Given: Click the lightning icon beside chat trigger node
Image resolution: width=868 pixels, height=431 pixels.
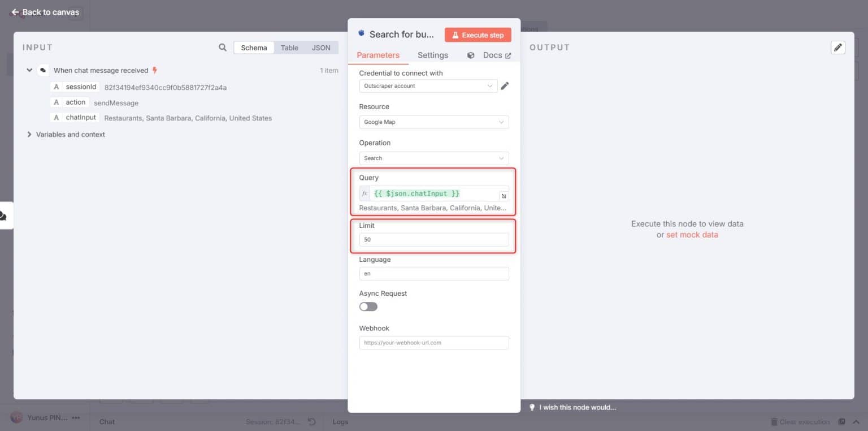Looking at the screenshot, I should point(153,70).
